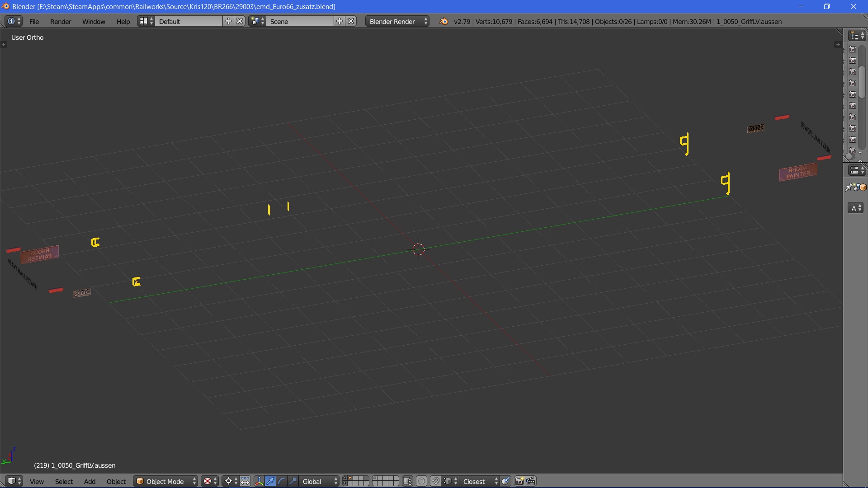
Task: Expand the Blender Render engine dropdown
Action: point(397,21)
